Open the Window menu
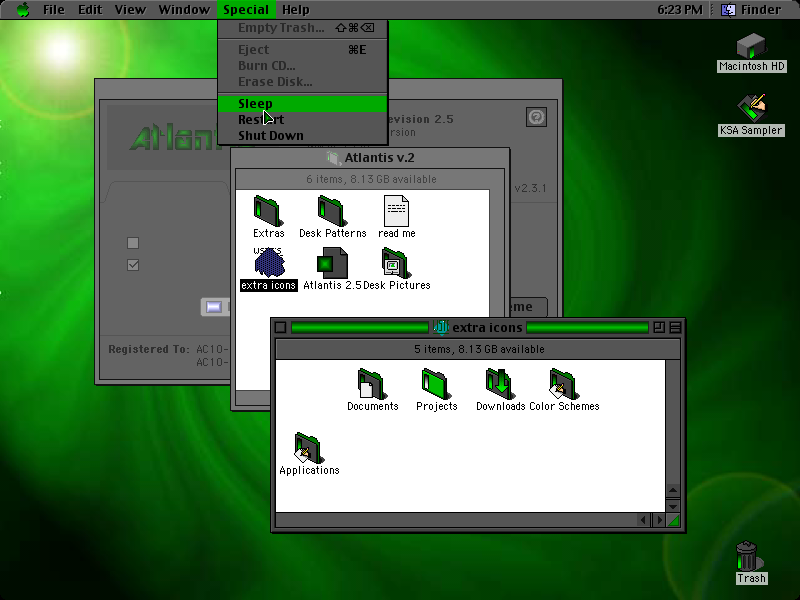Image resolution: width=800 pixels, height=600 pixels. pyautogui.click(x=184, y=10)
